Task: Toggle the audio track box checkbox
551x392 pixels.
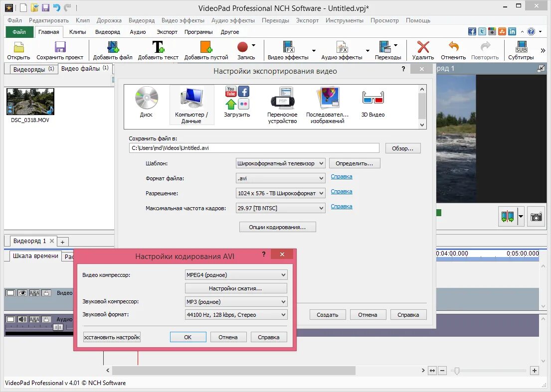Action: [10, 319]
